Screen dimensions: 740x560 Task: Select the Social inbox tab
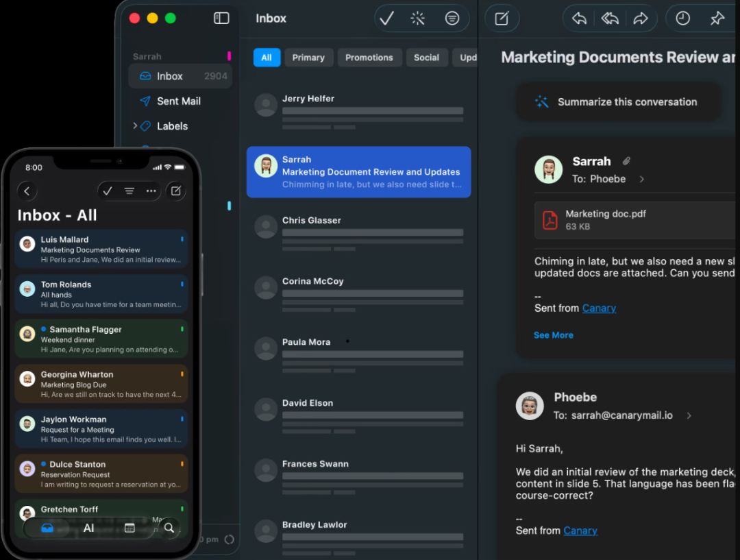coord(427,58)
